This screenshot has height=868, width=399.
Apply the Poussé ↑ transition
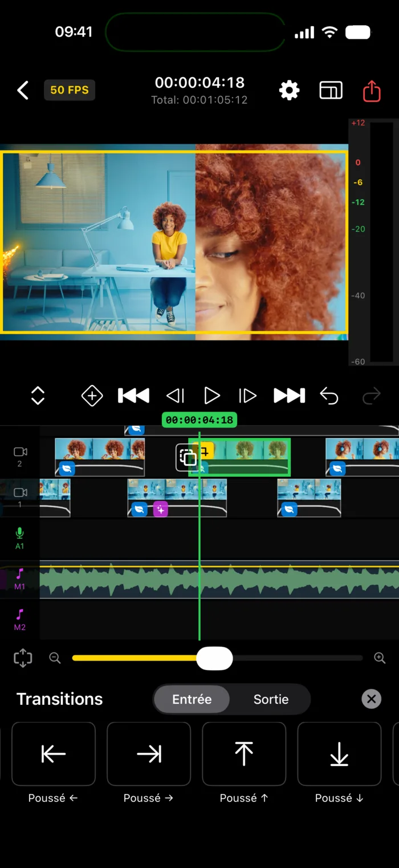click(x=244, y=754)
